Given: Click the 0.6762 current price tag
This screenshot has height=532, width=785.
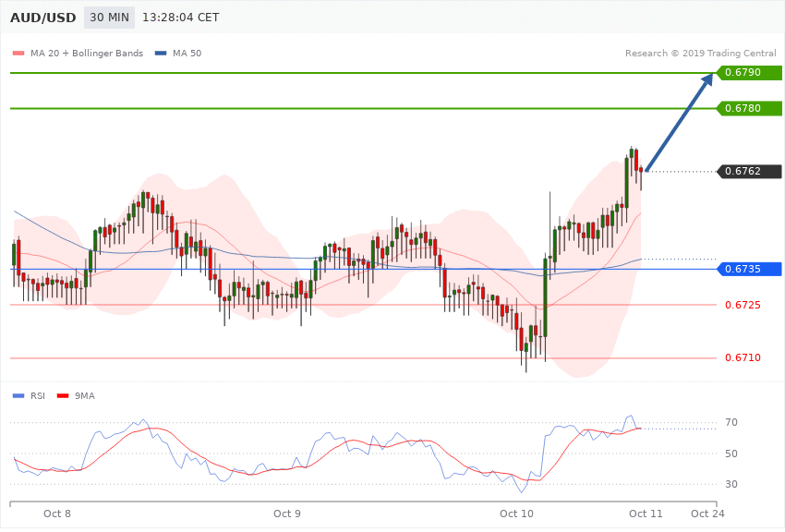Looking at the screenshot, I should pos(750,171).
